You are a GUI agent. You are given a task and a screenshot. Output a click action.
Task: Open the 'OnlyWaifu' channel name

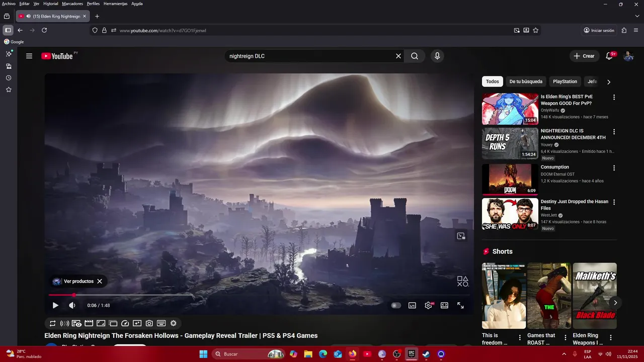(550, 110)
